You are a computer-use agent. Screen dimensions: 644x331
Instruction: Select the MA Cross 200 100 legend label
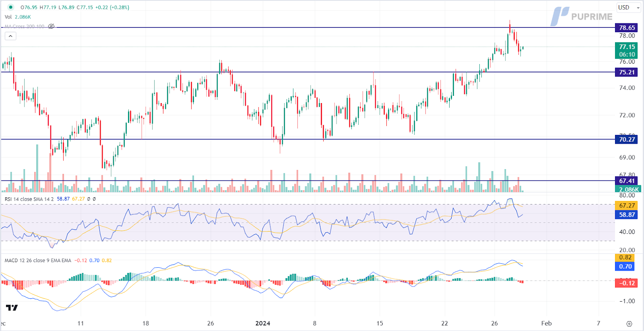(25, 27)
